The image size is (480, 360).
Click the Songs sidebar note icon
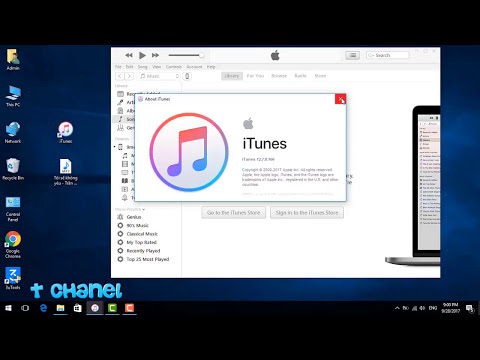point(120,119)
